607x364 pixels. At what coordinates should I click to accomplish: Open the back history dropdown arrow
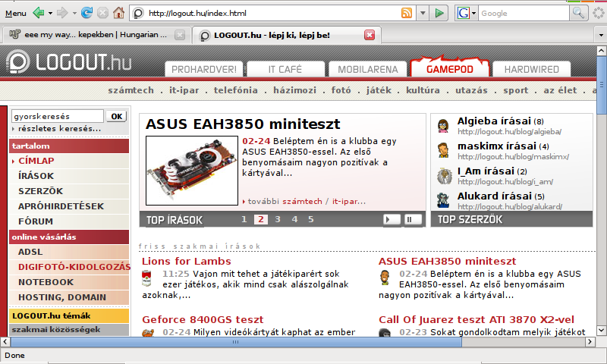(50, 13)
